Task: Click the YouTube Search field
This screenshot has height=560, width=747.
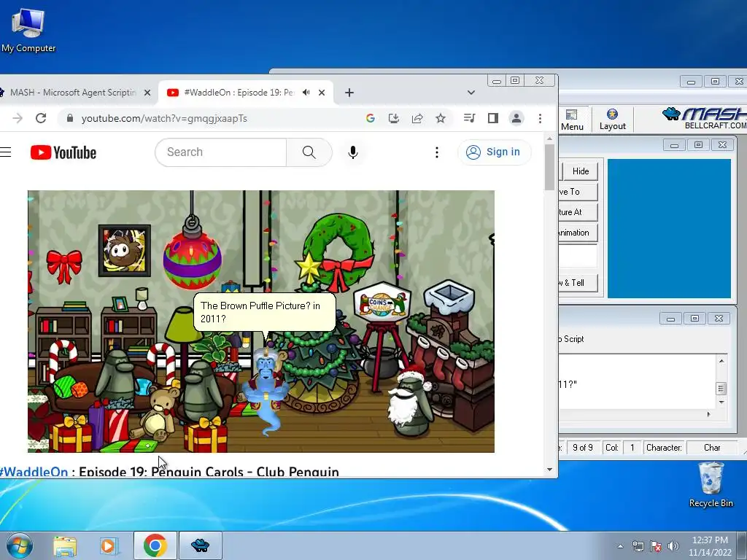Action: (x=220, y=152)
